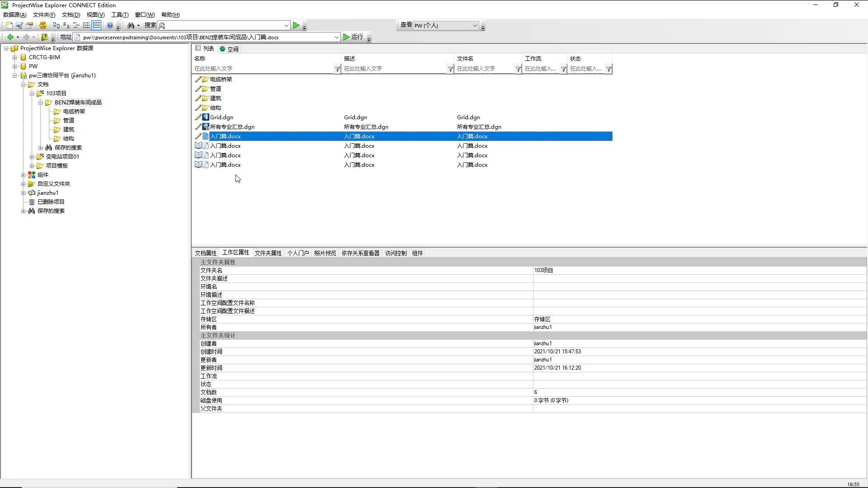Toggle the 文件名 column filter icon
The image size is (868, 488).
(x=518, y=69)
